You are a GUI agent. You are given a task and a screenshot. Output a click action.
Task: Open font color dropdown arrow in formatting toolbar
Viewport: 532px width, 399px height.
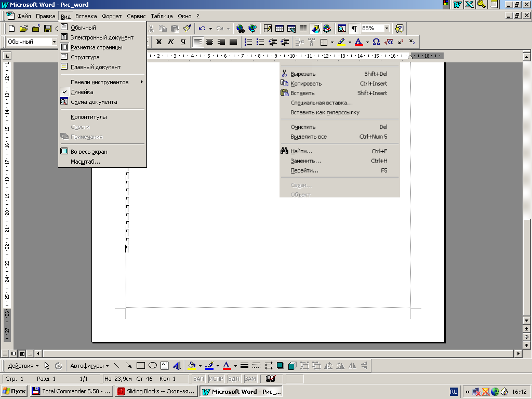point(367,42)
